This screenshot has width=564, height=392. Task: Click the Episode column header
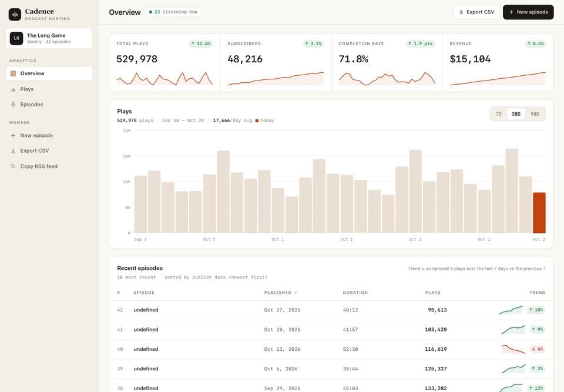click(144, 293)
